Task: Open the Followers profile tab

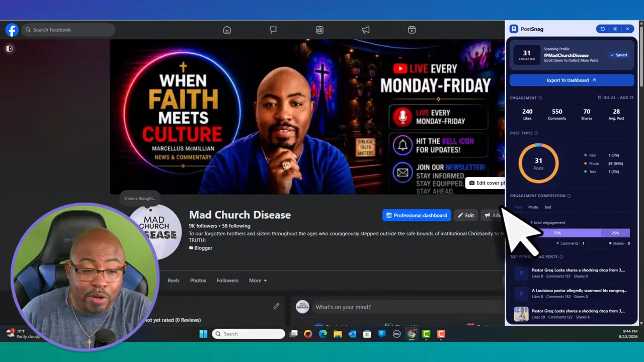Action: (227, 281)
